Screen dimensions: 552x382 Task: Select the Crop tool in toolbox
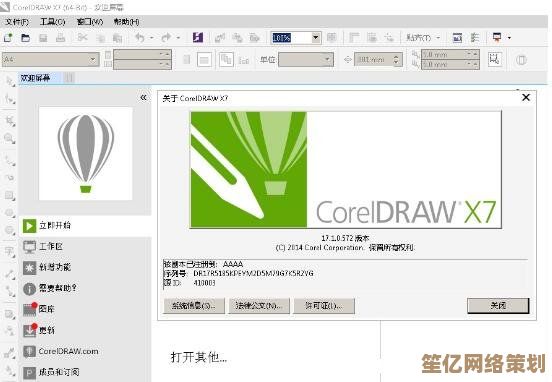pyautogui.click(x=10, y=121)
